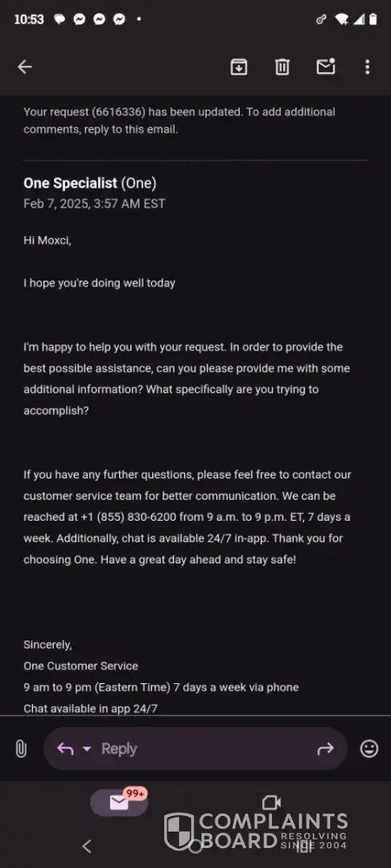Mark email as unread with envelope icon
Image resolution: width=391 pixels, height=868 pixels.
326,67
